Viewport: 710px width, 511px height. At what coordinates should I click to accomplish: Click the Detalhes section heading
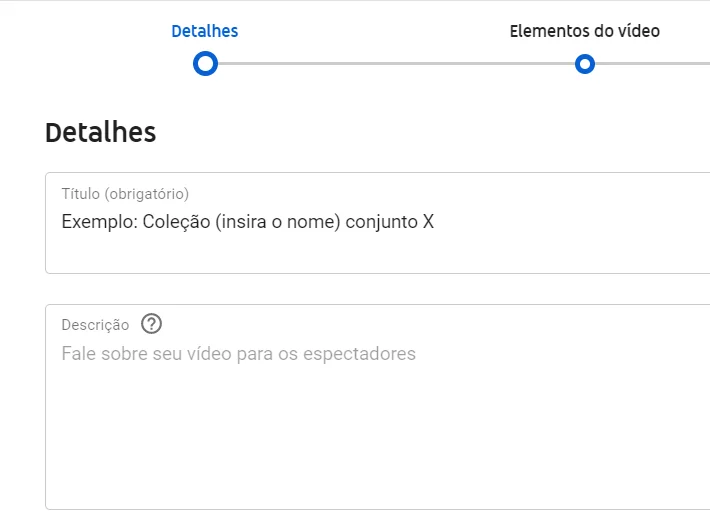[101, 133]
